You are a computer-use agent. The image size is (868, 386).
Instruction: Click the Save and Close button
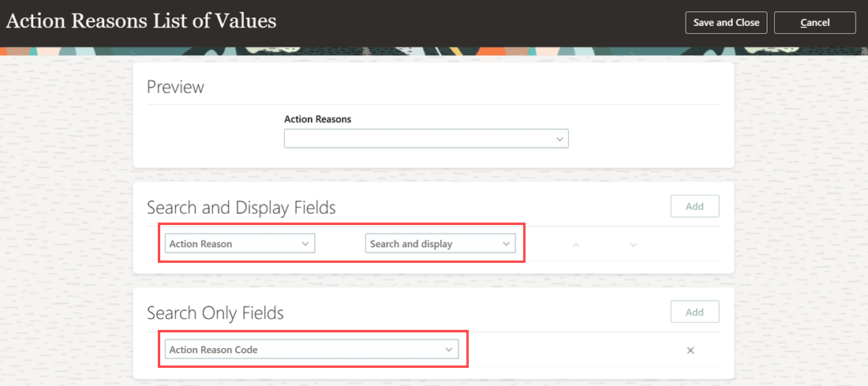726,23
